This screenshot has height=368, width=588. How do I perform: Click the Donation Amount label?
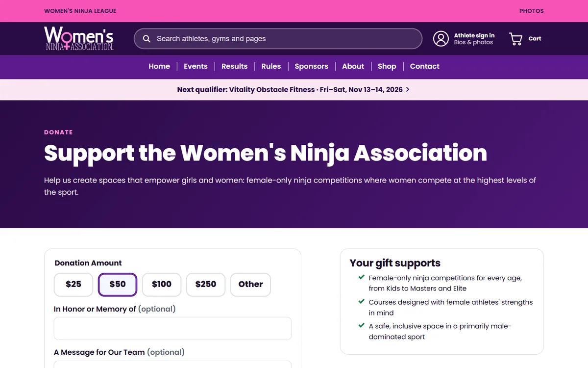click(x=88, y=263)
